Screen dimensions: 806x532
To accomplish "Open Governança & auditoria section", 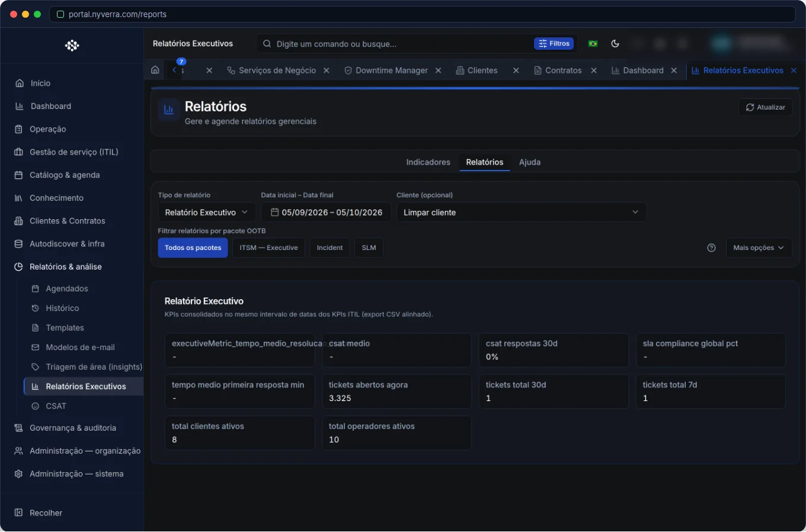I will pyautogui.click(x=72, y=428).
